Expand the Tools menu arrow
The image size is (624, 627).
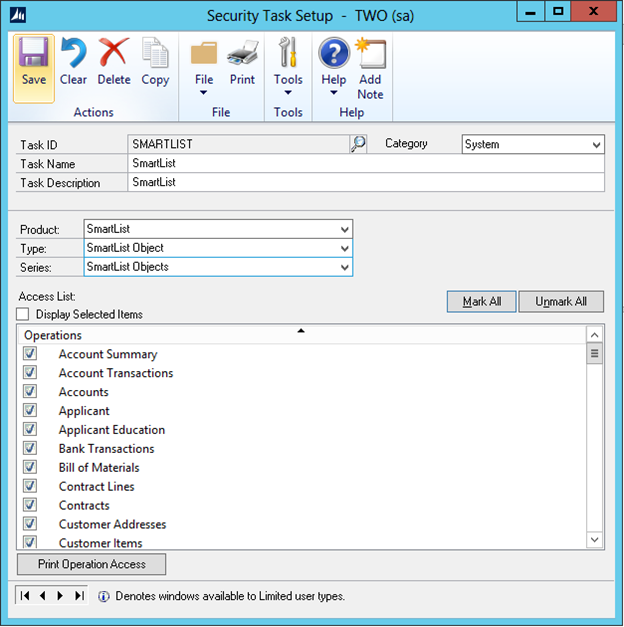(x=288, y=92)
